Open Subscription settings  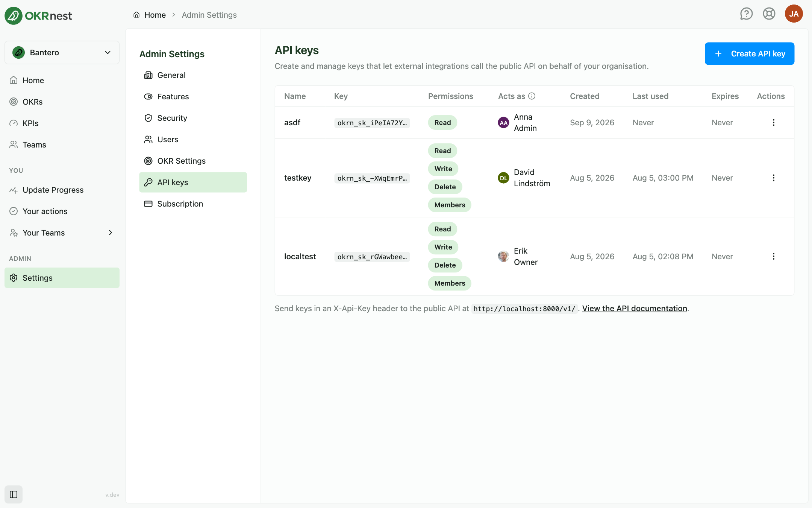[193, 204]
